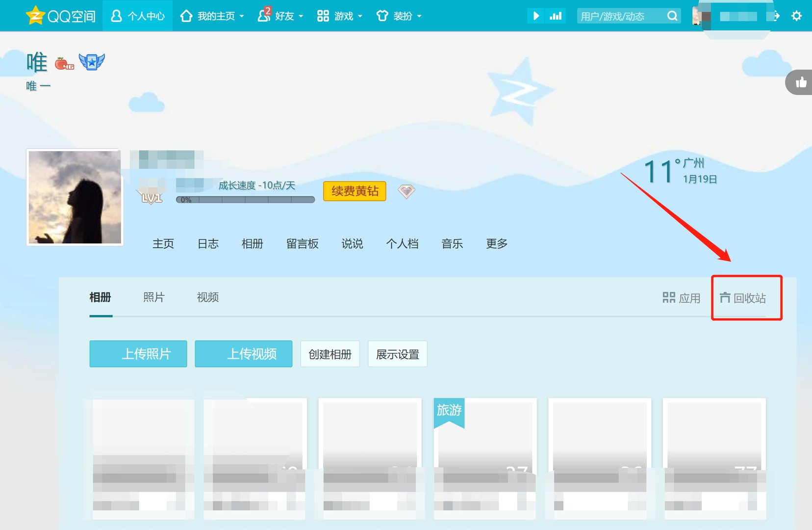Select the yellow diamond 黄钻 level icon
Viewport: 812px width, 530px height.
click(x=406, y=191)
